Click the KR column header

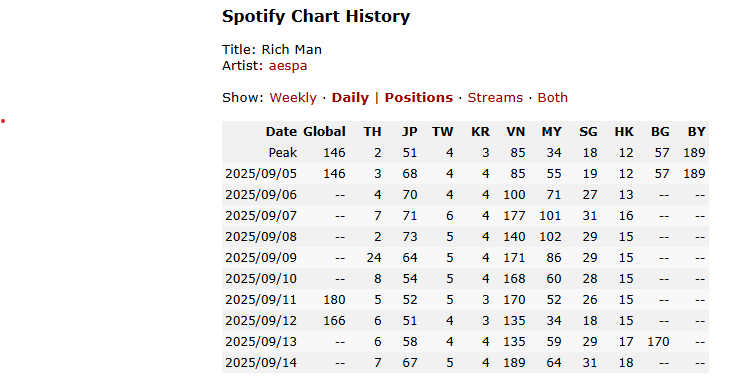(x=480, y=132)
